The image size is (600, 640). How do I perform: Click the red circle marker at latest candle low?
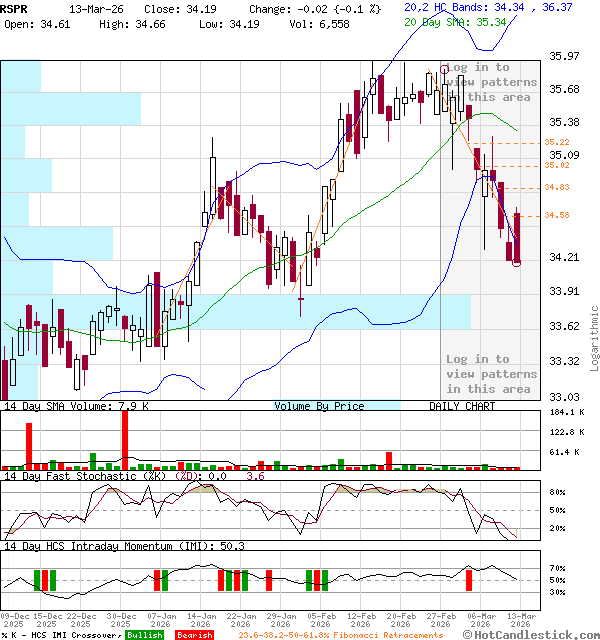(516, 263)
